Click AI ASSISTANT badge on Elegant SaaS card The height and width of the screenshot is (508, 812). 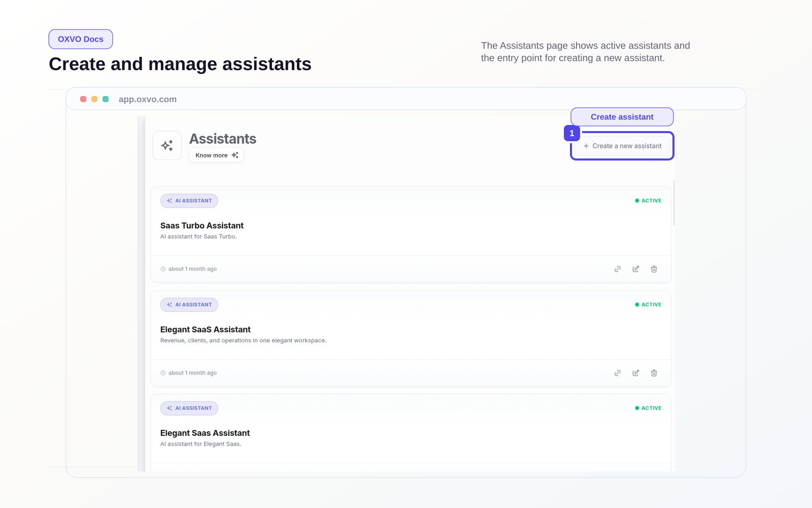click(189, 305)
